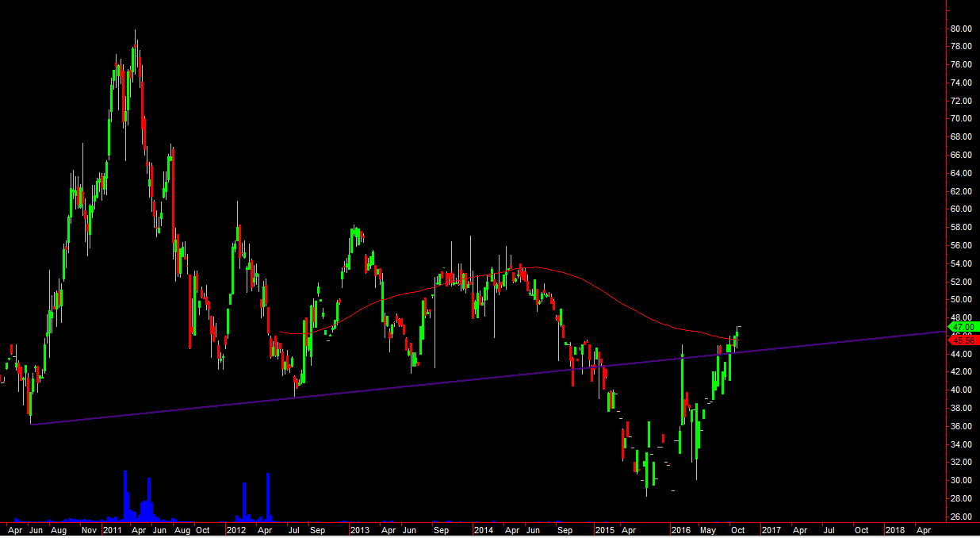Image resolution: width=980 pixels, height=538 pixels.
Task: Click the 68.00 price axis label
Action: point(961,137)
